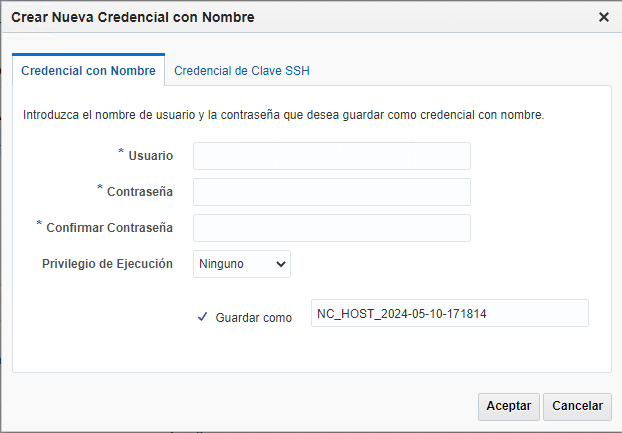This screenshot has height=433, width=622.
Task: Switch to Credencial con Nombre tab
Action: [x=88, y=71]
